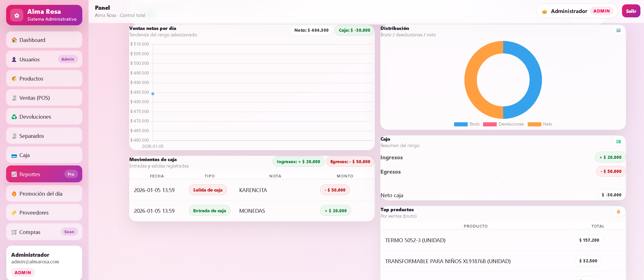Toggle the Neto legend swatch in chart
The image size is (644, 280).
[534, 124]
